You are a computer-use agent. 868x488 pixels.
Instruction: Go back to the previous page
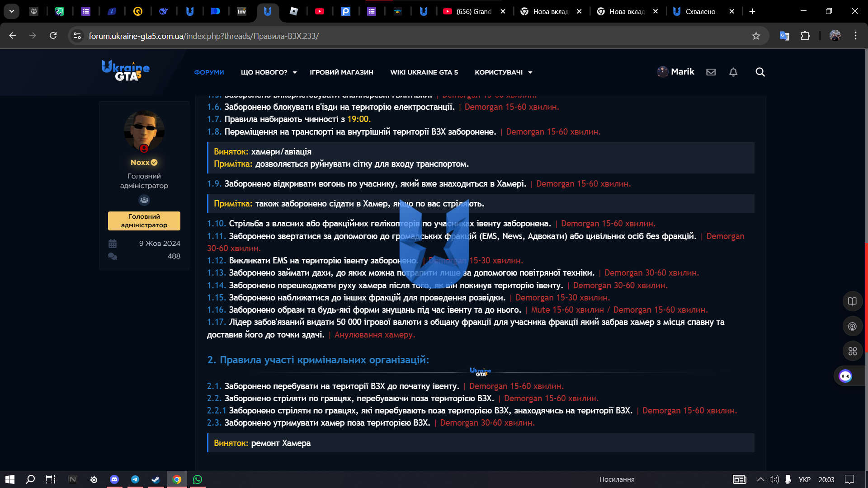13,36
